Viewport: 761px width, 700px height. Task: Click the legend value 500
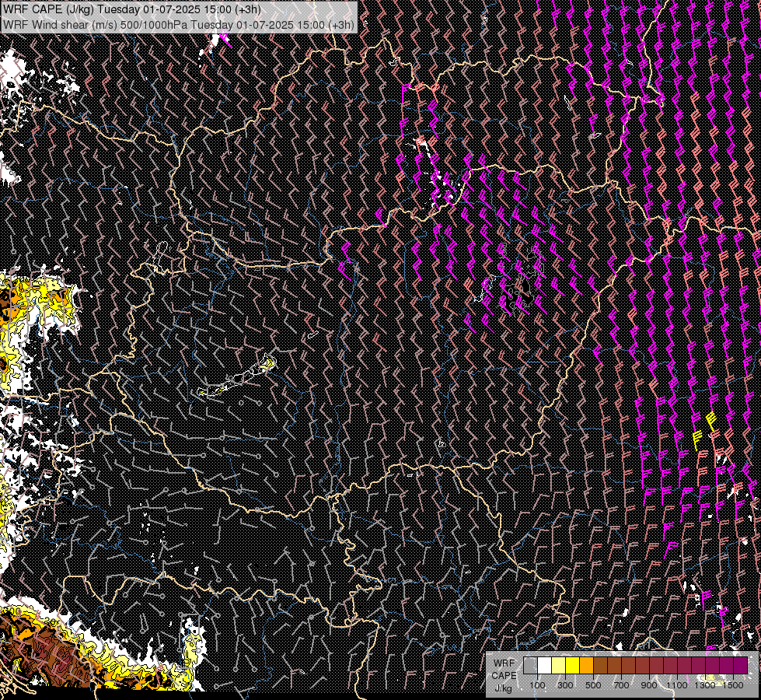click(593, 685)
